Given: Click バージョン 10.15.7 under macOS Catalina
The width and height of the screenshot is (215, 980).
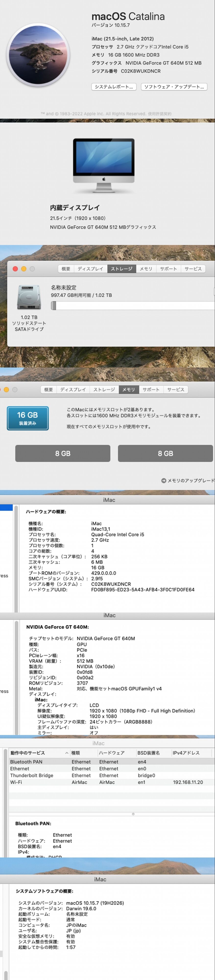Looking at the screenshot, I should [x=110, y=25].
